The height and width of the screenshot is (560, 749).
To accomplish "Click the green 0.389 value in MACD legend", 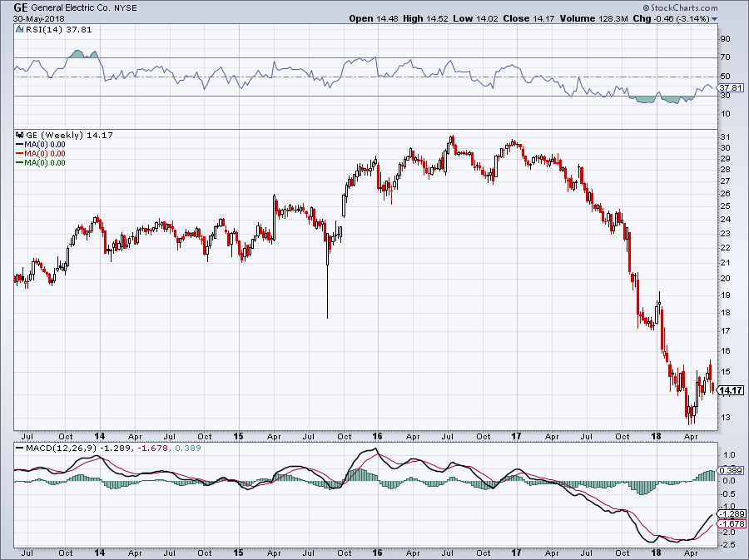I will click(x=188, y=448).
